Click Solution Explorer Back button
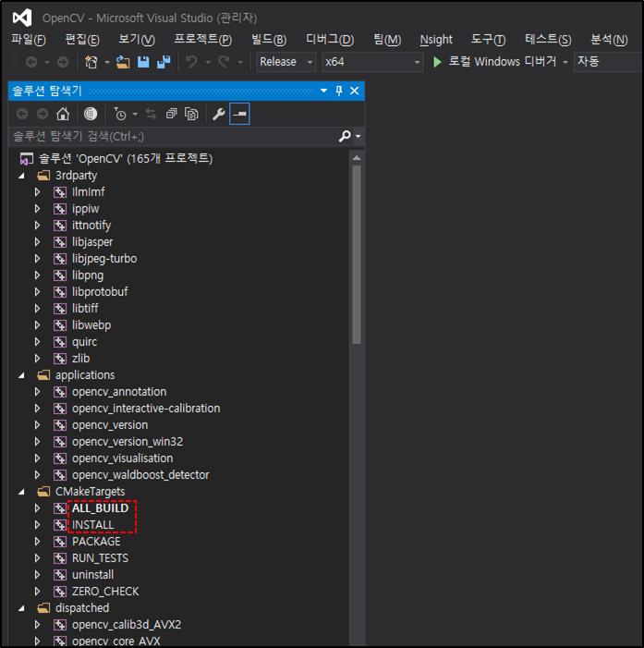644x648 pixels. (x=22, y=114)
